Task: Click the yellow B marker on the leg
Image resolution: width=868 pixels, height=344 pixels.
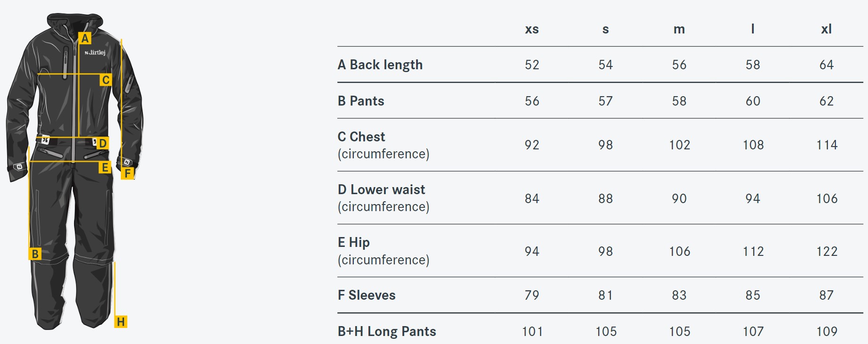Action: pos(35,254)
